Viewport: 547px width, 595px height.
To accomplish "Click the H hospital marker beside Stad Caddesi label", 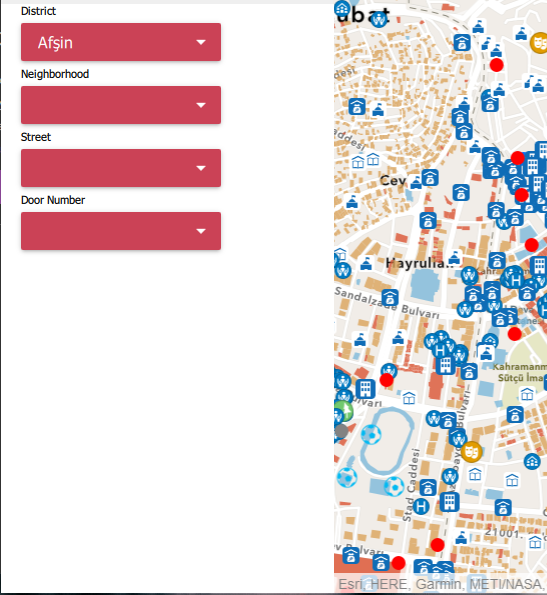I will [x=421, y=506].
